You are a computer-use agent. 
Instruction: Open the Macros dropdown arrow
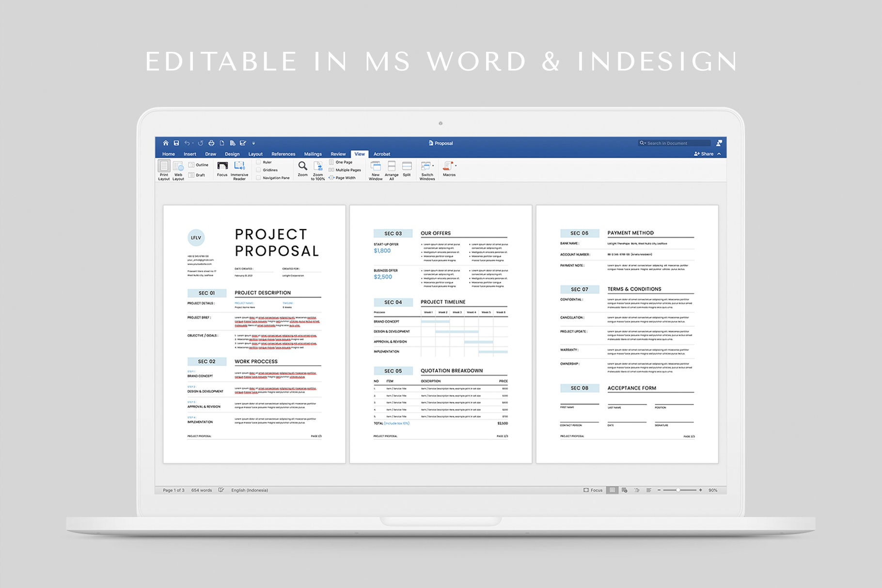(x=456, y=165)
